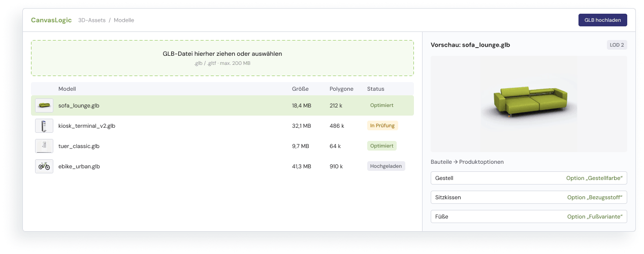Viewport: 644px width, 254px height.
Task: Click the Status column header
Action: pos(376,89)
